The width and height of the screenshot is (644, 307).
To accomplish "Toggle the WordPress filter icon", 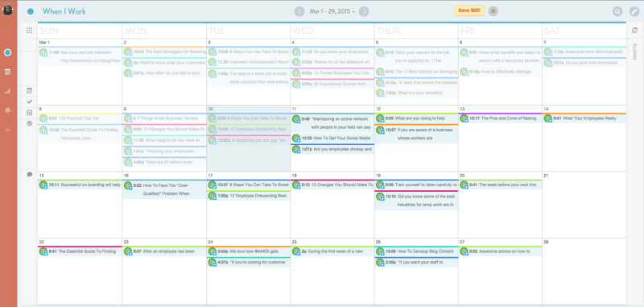I will [30, 123].
